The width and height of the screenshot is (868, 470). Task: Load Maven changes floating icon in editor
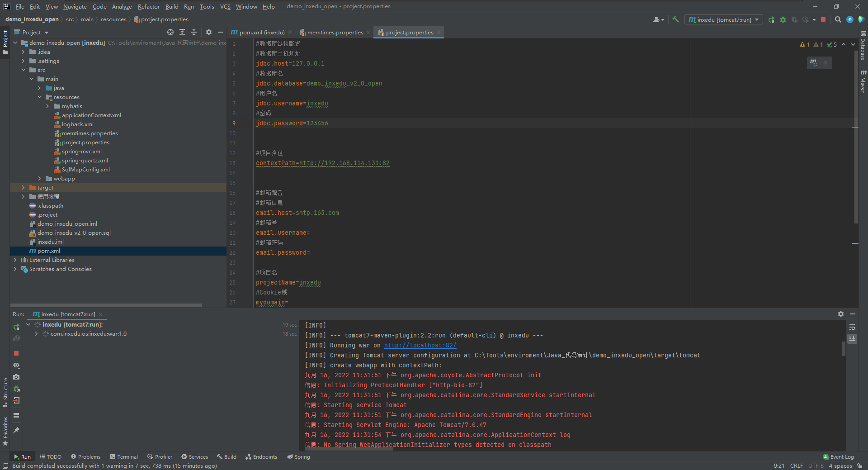pos(814,63)
